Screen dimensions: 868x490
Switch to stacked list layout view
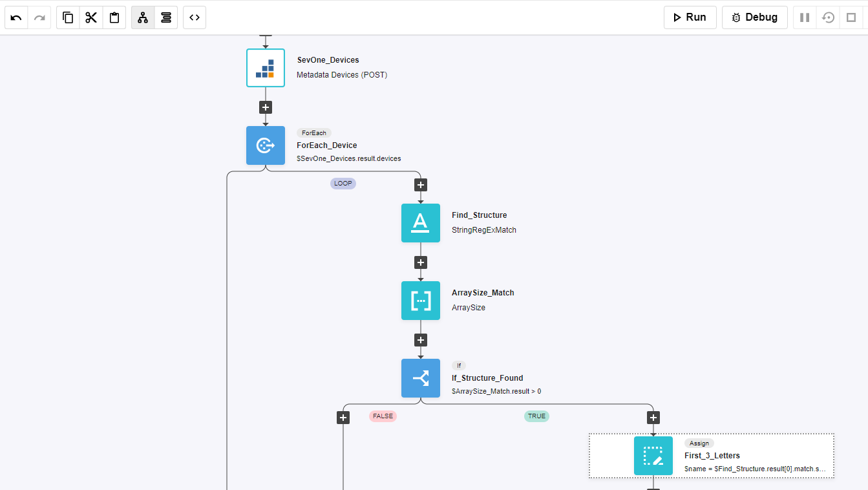[166, 17]
